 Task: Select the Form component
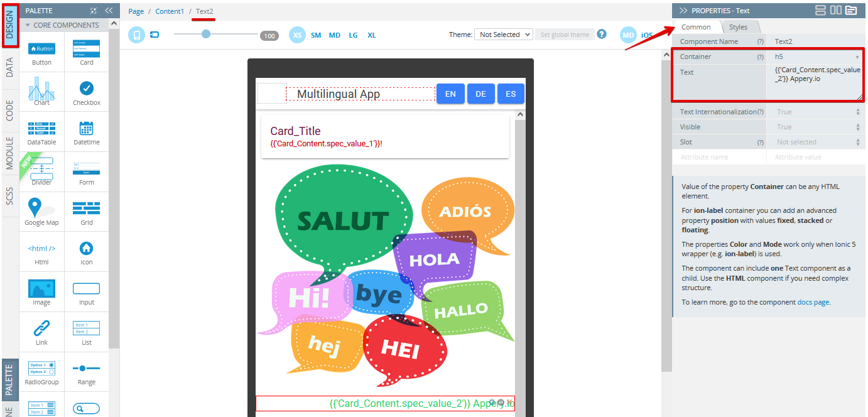(87, 172)
